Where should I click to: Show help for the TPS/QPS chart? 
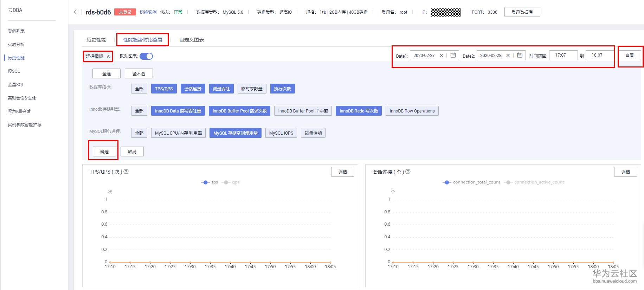[x=126, y=172]
